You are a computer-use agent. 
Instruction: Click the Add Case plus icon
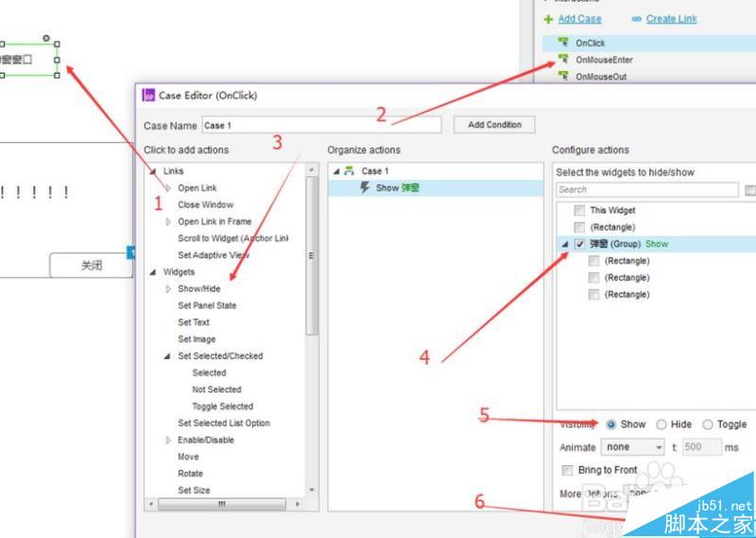[548, 19]
